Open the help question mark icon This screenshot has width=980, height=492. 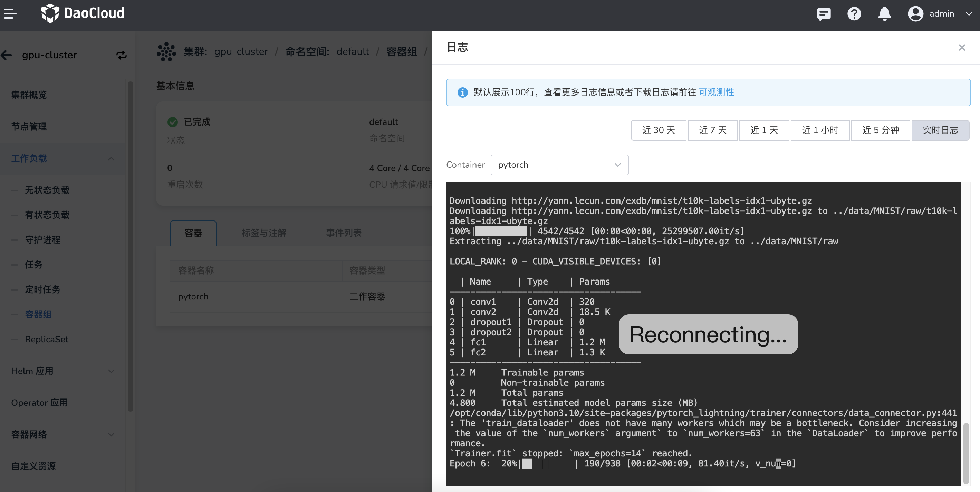pos(854,14)
